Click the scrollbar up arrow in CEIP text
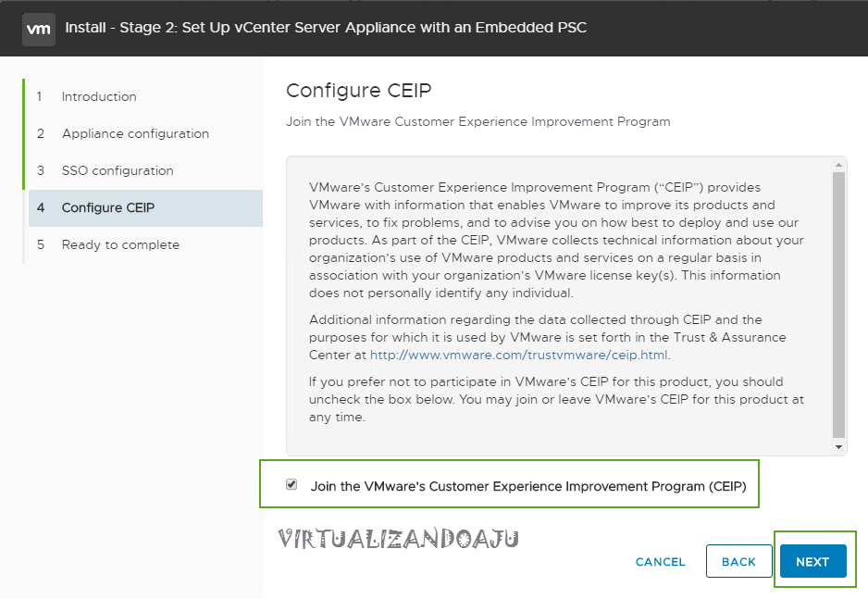The image size is (868, 599). pos(839,164)
